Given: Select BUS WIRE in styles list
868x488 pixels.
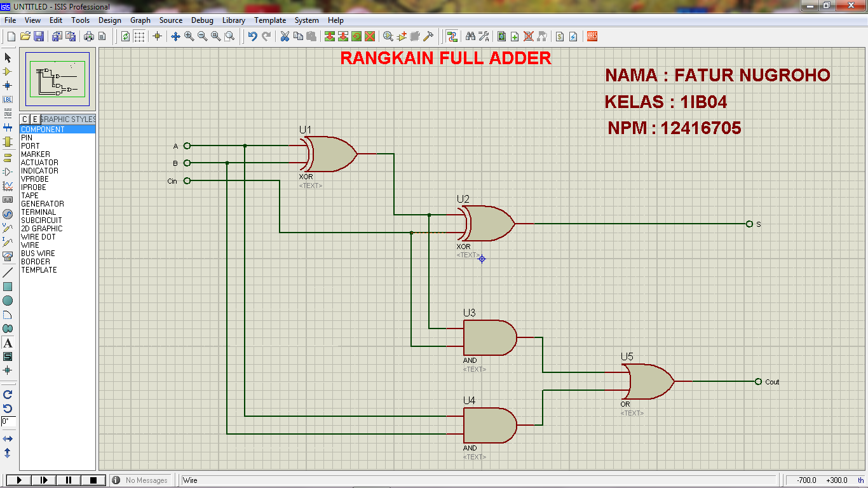Looking at the screenshot, I should (58, 253).
